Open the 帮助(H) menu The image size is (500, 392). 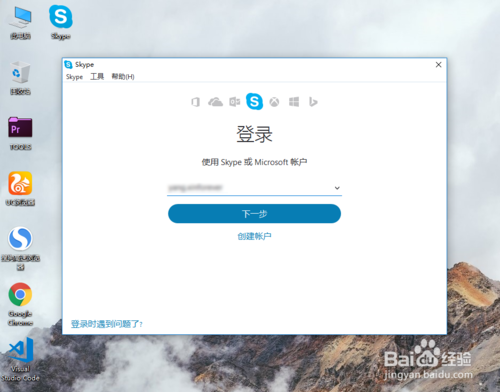click(123, 77)
